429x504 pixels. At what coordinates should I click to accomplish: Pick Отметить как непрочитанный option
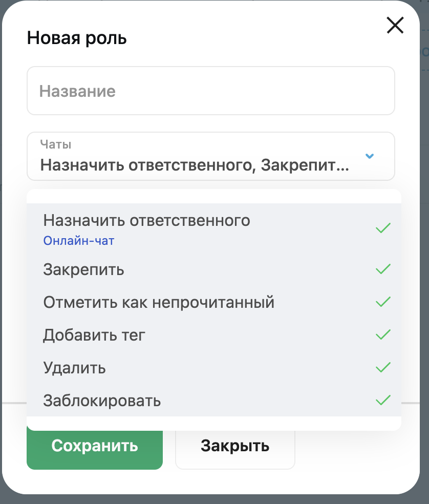pyautogui.click(x=214, y=302)
